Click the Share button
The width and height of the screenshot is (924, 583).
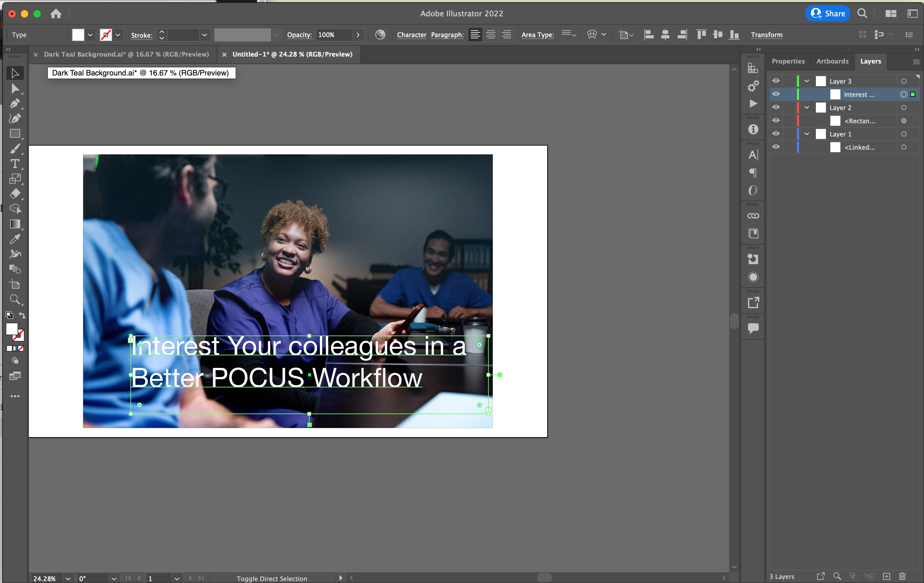click(828, 14)
